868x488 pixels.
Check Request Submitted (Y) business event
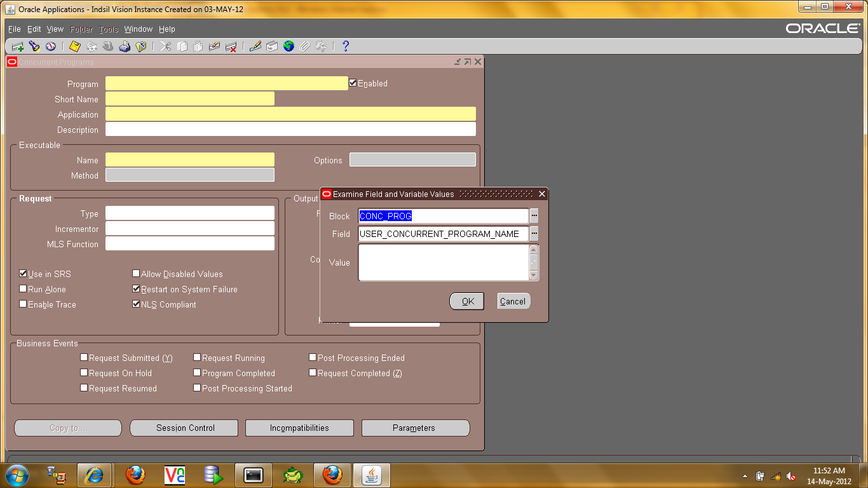84,358
